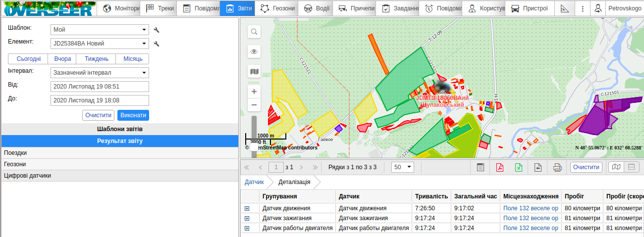The width and height of the screenshot is (644, 237).
Task: Open the Треки tab
Action: point(161,8)
